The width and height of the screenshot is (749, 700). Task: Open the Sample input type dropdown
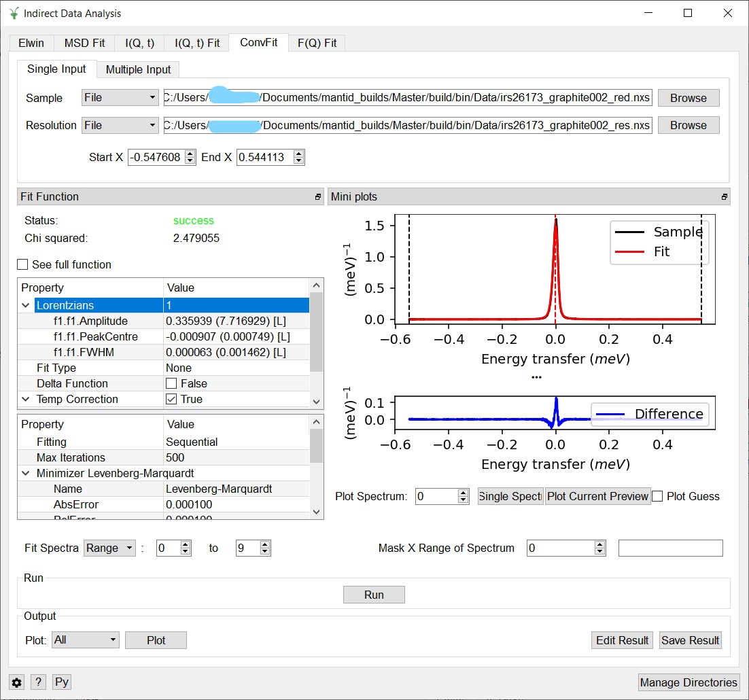point(120,98)
